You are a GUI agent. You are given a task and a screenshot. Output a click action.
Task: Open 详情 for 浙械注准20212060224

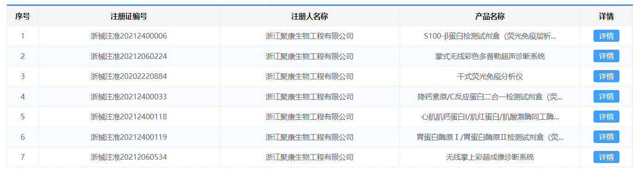point(606,57)
